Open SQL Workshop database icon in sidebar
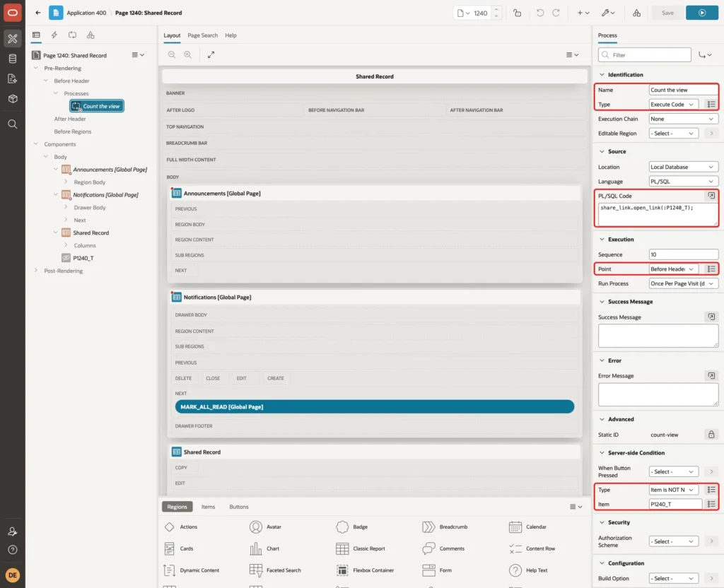The image size is (724, 588). (13, 59)
